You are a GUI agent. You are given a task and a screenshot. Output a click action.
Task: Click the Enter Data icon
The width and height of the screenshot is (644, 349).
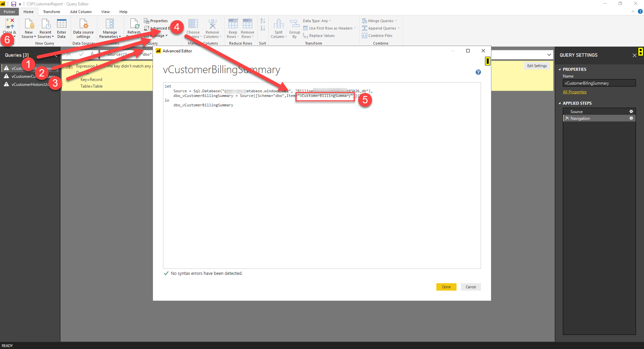[x=62, y=24]
